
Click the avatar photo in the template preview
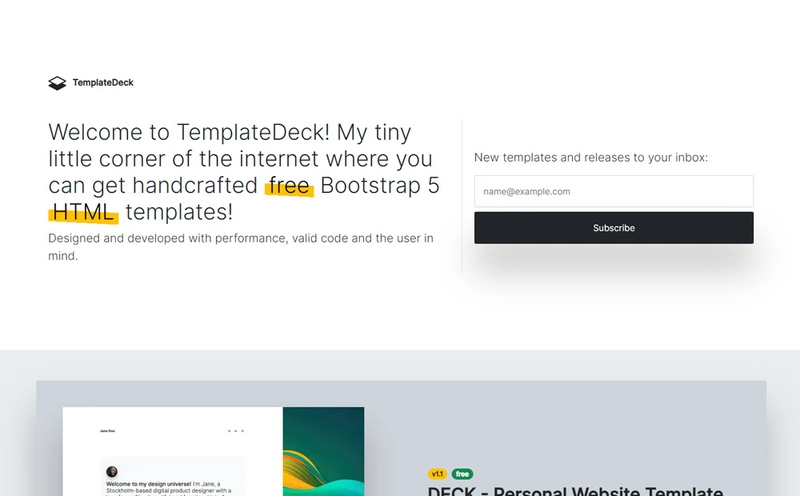tap(112, 472)
